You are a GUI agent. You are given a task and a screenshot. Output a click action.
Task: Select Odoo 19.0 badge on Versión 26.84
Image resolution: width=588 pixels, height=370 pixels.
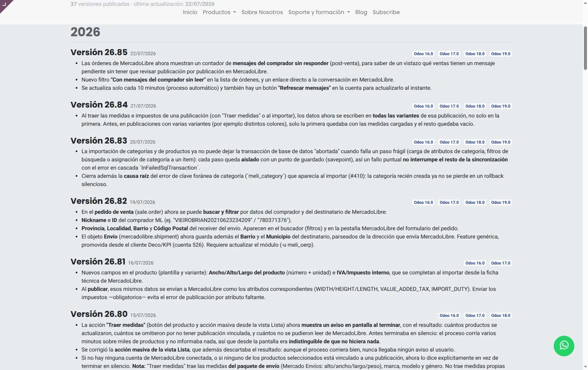click(x=501, y=106)
